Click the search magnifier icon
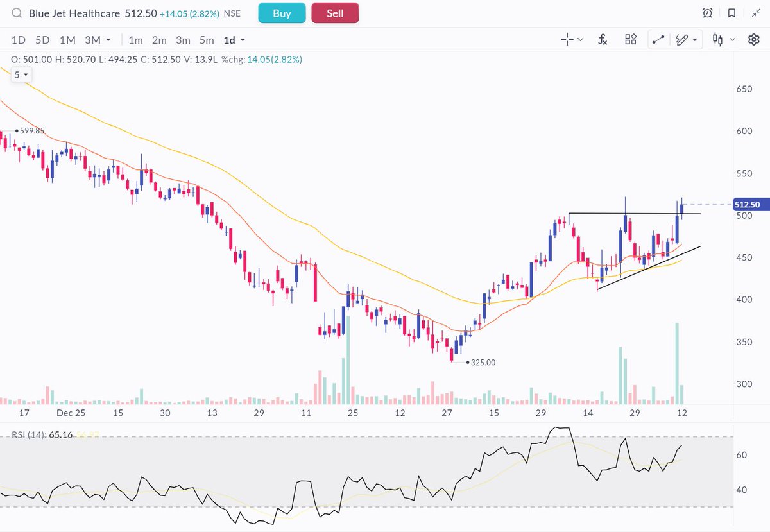 [16, 13]
